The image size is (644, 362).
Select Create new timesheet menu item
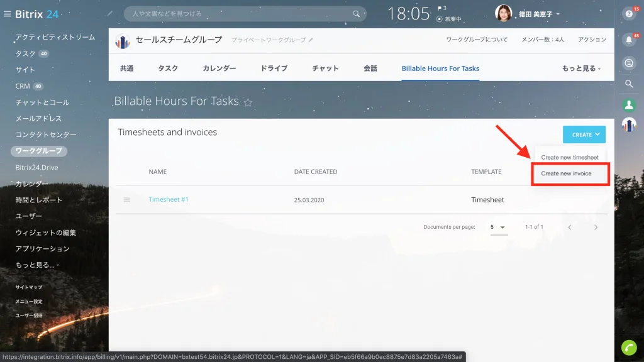(x=570, y=157)
